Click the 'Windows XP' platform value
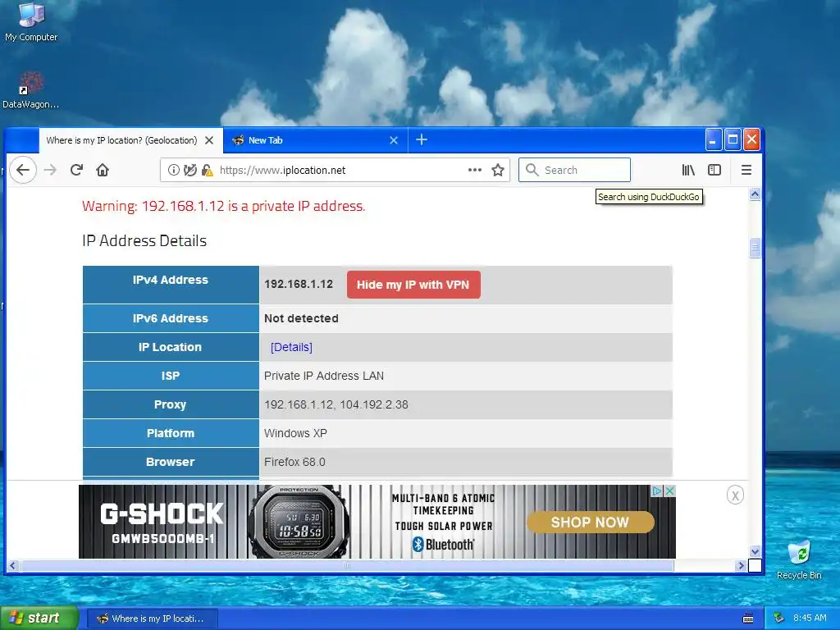The height and width of the screenshot is (630, 840). 295,433
